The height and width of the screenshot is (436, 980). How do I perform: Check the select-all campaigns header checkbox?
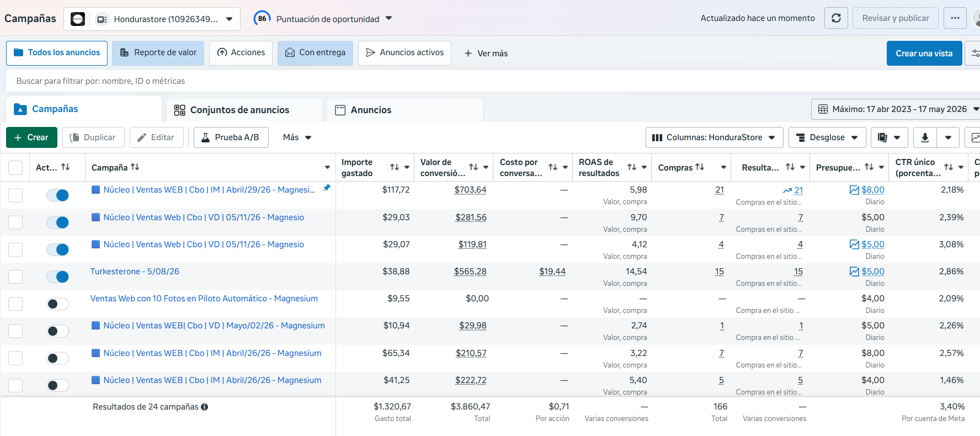click(15, 167)
